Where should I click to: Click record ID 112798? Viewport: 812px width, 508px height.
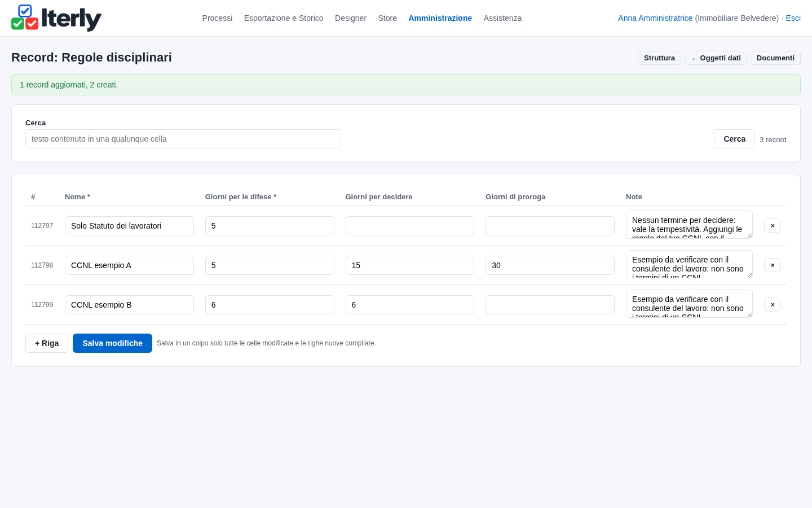[42, 265]
